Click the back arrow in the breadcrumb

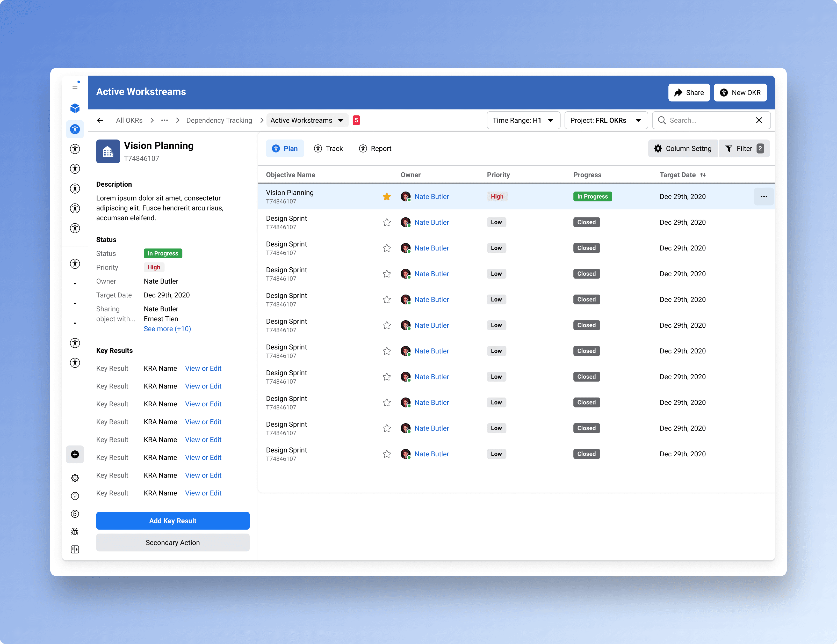point(100,120)
